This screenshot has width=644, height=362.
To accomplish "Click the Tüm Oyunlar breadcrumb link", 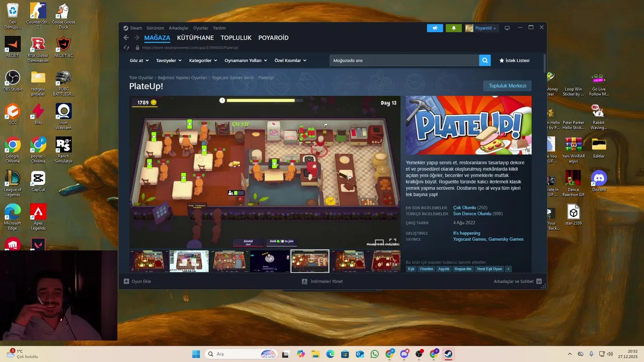I will coord(141,78).
